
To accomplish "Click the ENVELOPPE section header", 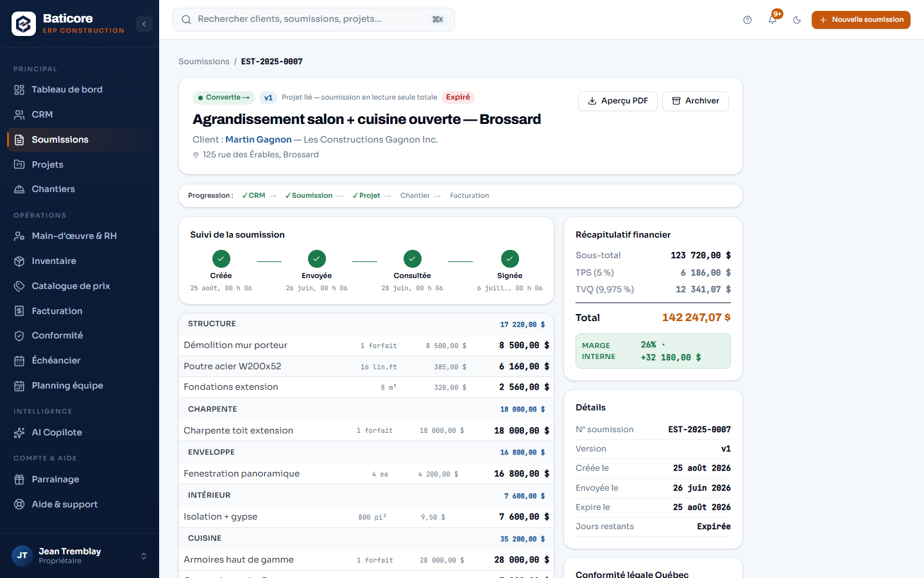I will pos(366,452).
